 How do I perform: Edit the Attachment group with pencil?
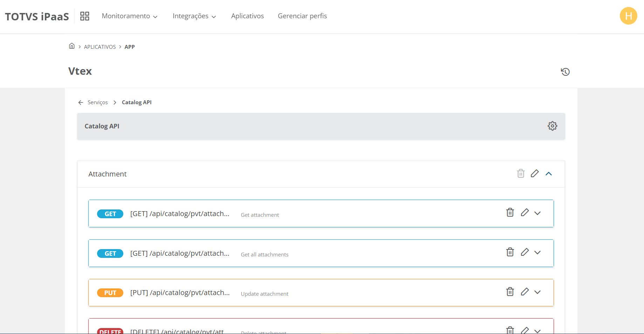(534, 174)
